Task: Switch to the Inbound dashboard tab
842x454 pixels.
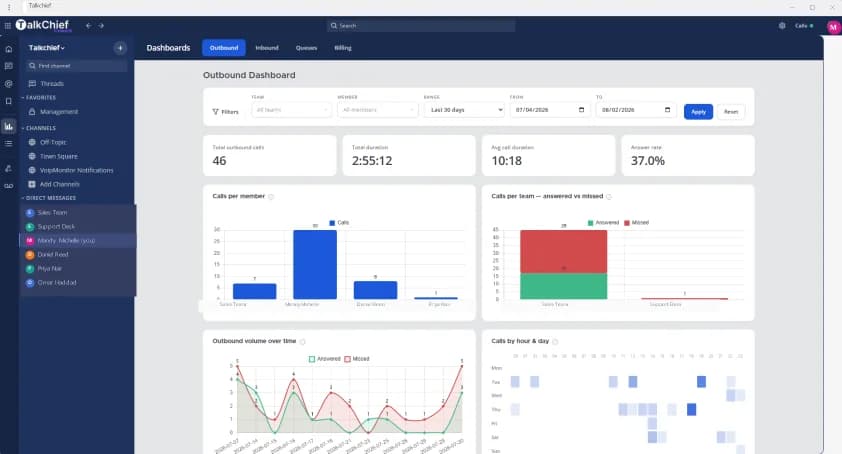Action: (x=267, y=48)
